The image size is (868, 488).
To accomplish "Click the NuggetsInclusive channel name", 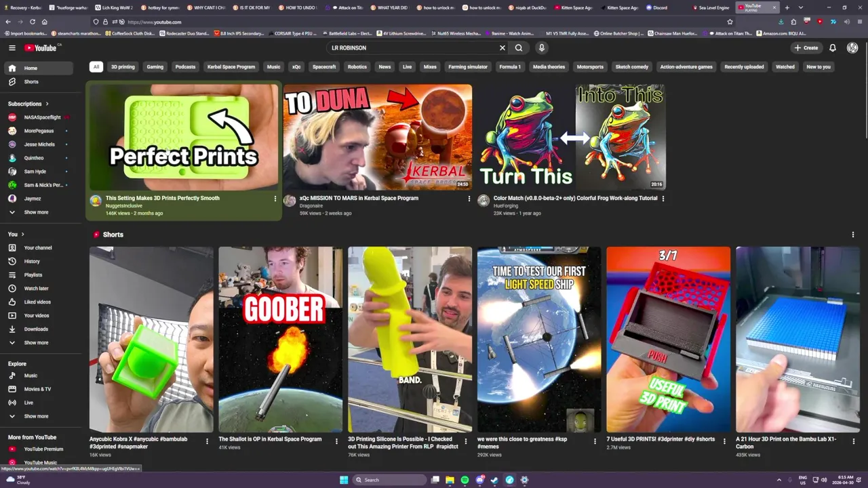I will (124, 206).
